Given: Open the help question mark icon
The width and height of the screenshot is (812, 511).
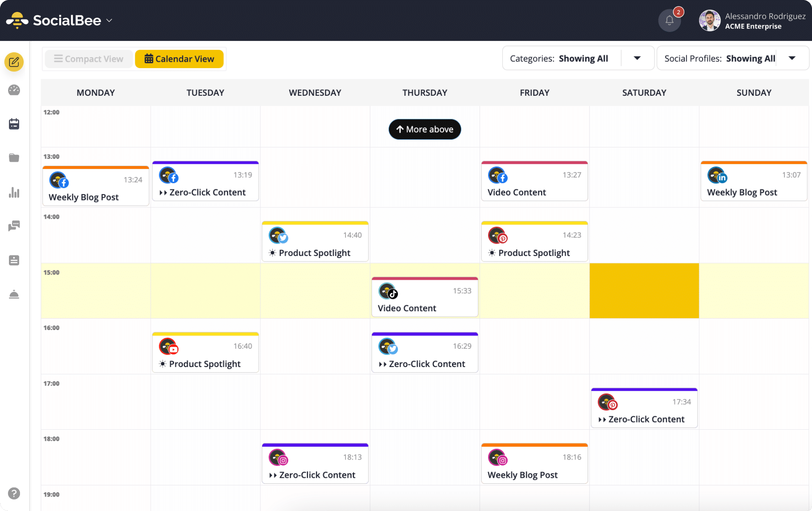Looking at the screenshot, I should pos(14,493).
